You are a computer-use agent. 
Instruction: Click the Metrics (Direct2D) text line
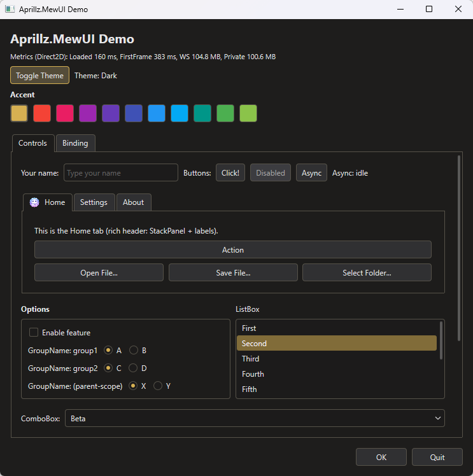143,57
